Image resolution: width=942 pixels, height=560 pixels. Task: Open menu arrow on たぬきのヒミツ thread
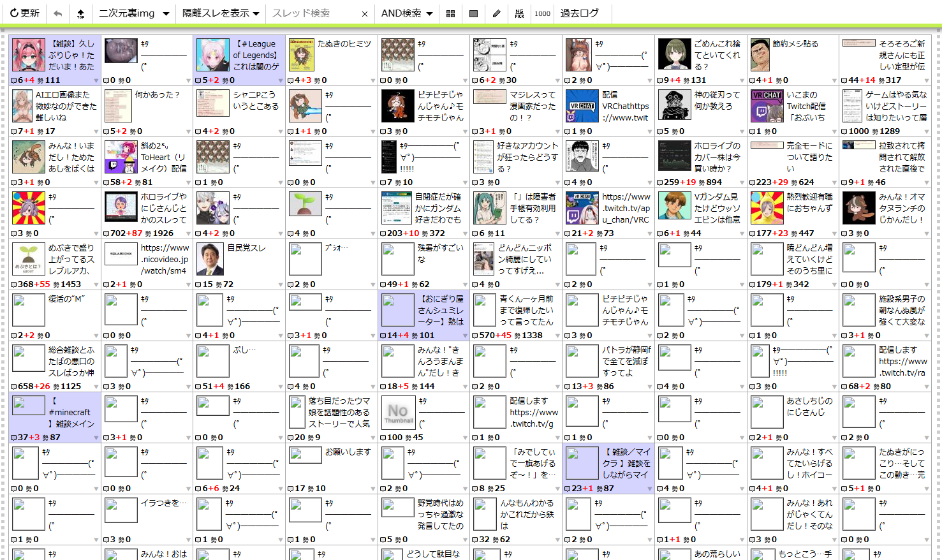point(372,80)
